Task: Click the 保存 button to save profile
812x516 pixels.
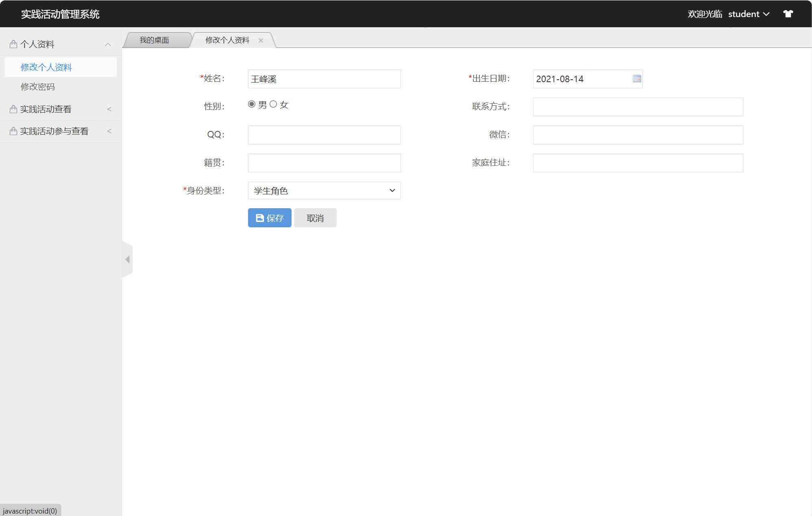Action: coord(270,218)
